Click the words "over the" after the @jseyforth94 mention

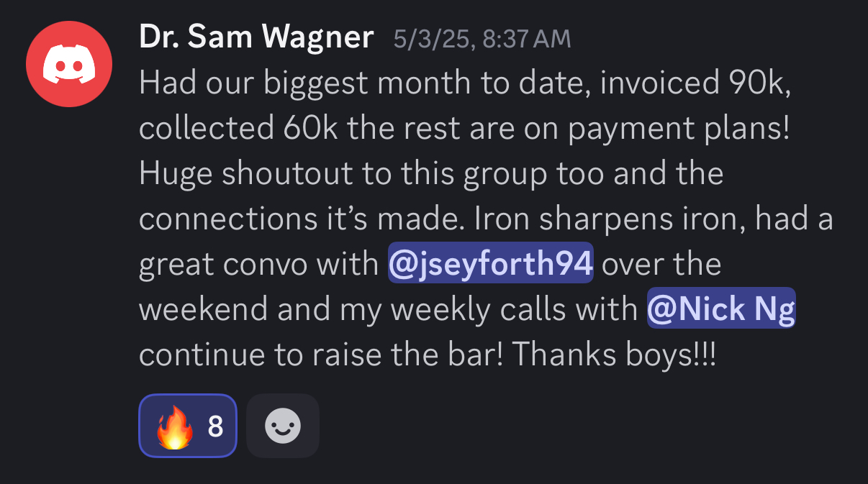(x=661, y=264)
